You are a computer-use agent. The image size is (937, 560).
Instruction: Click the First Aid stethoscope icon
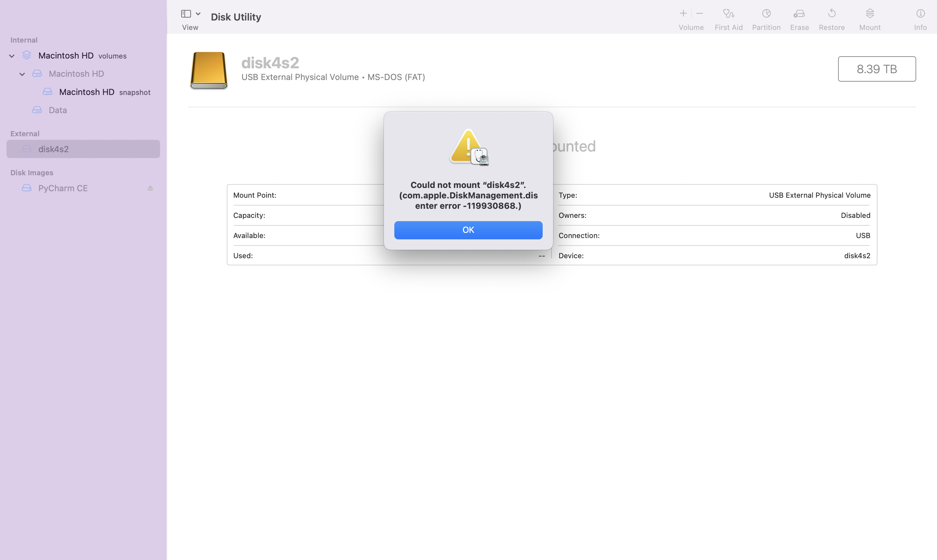coord(728,14)
